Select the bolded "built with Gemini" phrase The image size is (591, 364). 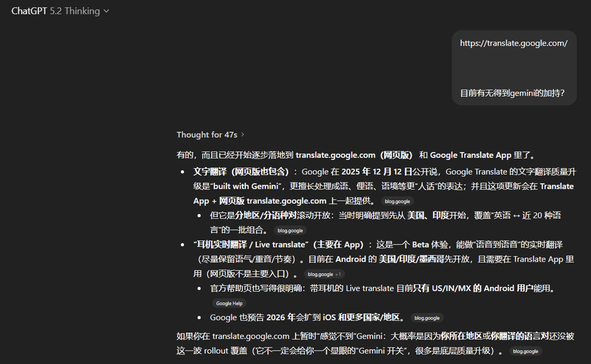coord(245,186)
